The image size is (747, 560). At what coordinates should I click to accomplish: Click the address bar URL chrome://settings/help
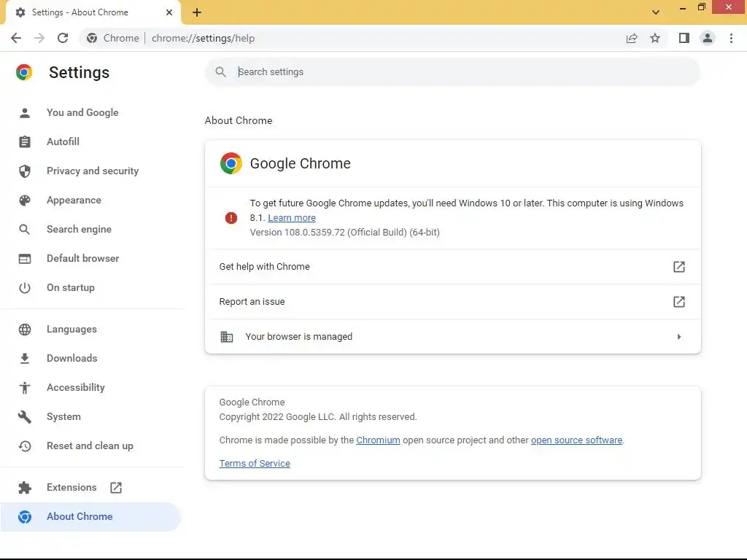[204, 38]
